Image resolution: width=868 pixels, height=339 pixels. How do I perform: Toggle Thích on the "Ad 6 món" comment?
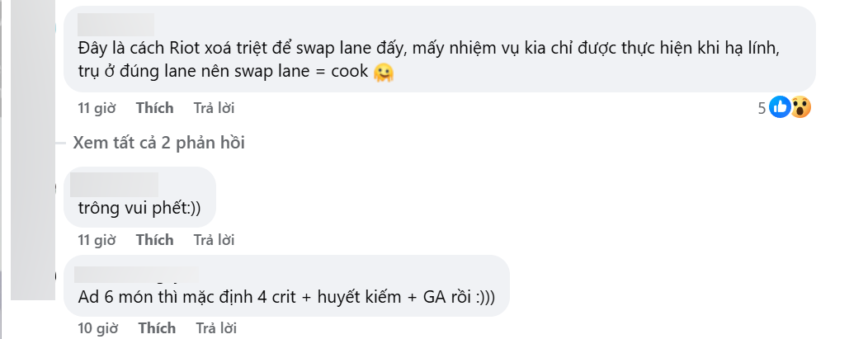click(155, 328)
